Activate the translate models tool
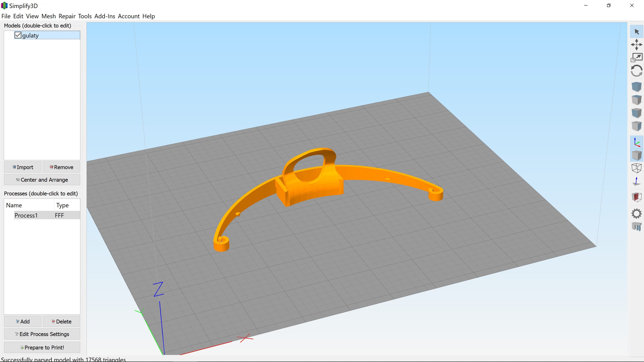Image resolution: width=644 pixels, height=362 pixels. coord(636,44)
